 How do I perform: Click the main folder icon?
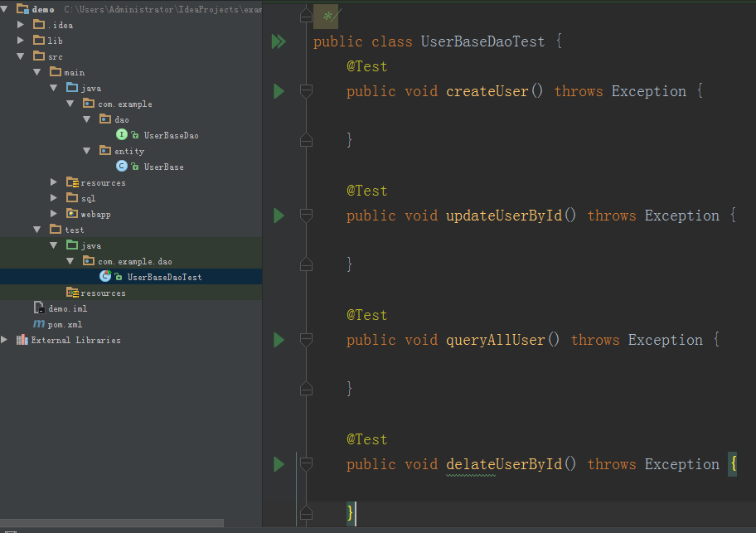56,72
